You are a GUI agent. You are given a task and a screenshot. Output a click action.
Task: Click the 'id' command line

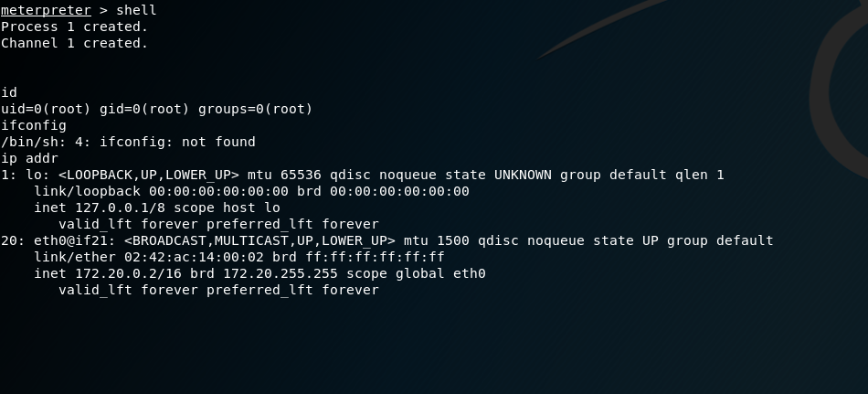pyautogui.click(x=9, y=92)
